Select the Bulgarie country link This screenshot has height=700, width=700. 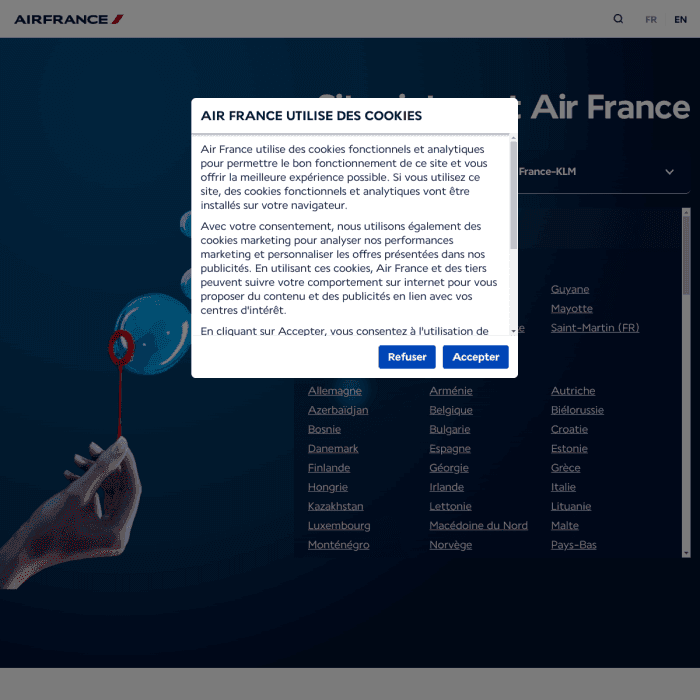[x=450, y=429]
